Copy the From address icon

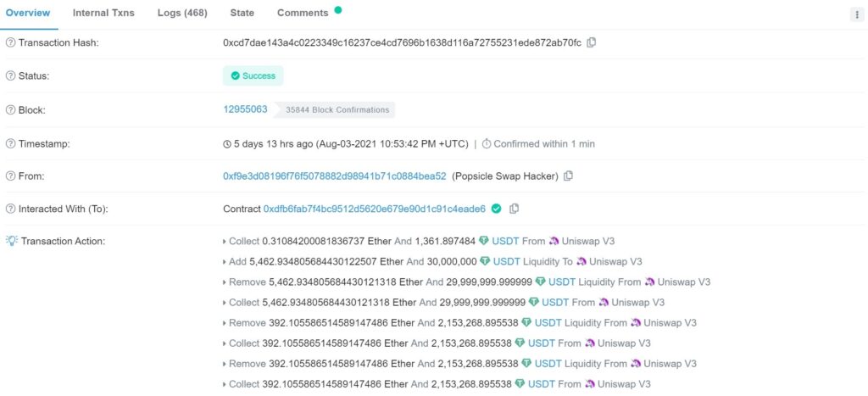568,176
